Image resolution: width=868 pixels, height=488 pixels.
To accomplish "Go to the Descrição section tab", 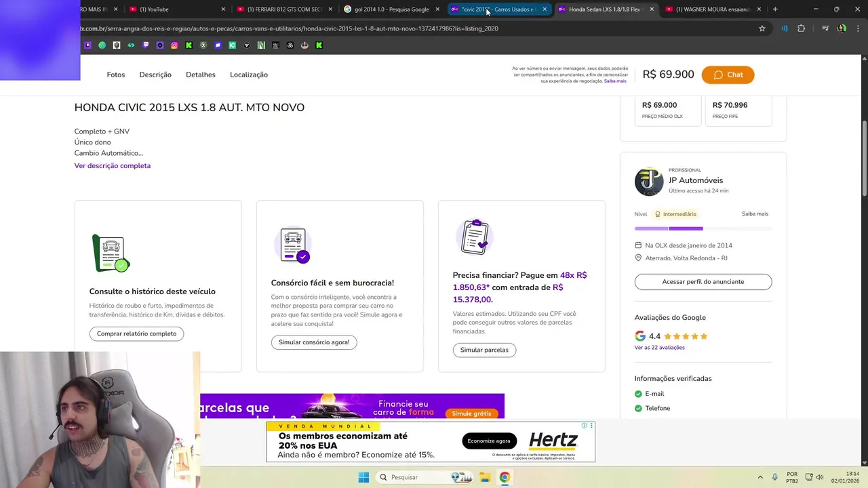I will click(x=155, y=75).
